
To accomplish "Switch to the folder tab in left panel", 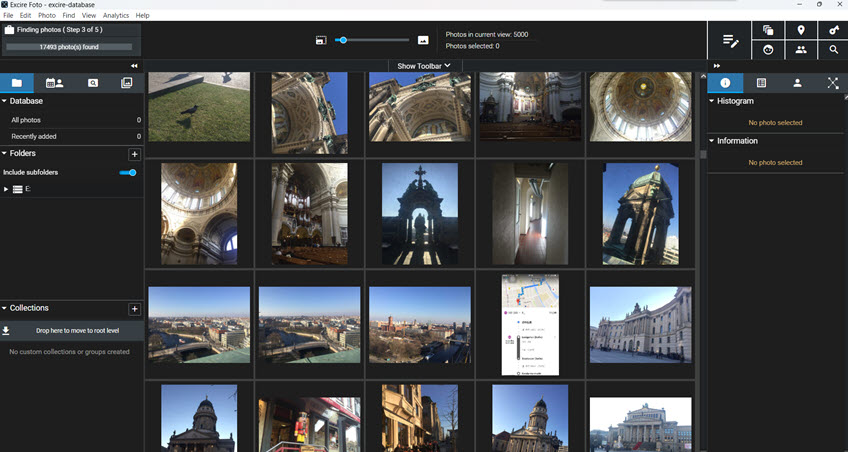I will tap(17, 83).
